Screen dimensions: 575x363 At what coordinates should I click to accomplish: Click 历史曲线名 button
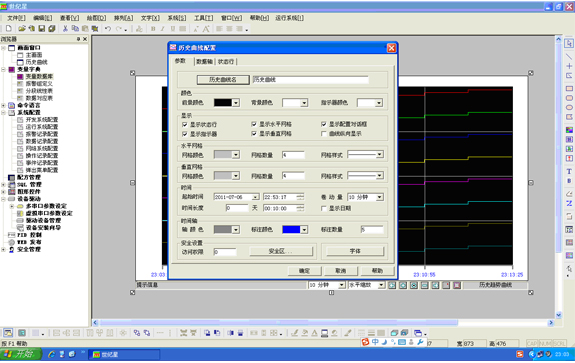(x=223, y=80)
